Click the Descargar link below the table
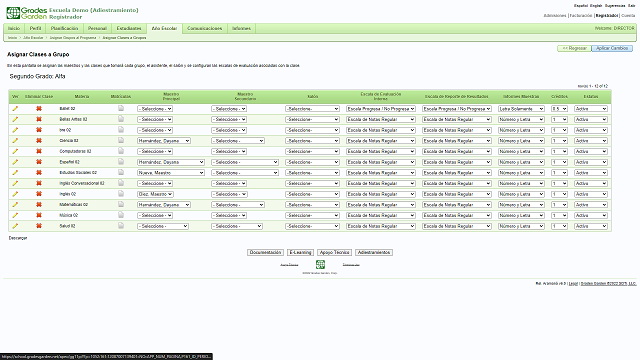Image resolution: width=640 pixels, height=360 pixels. (18, 238)
